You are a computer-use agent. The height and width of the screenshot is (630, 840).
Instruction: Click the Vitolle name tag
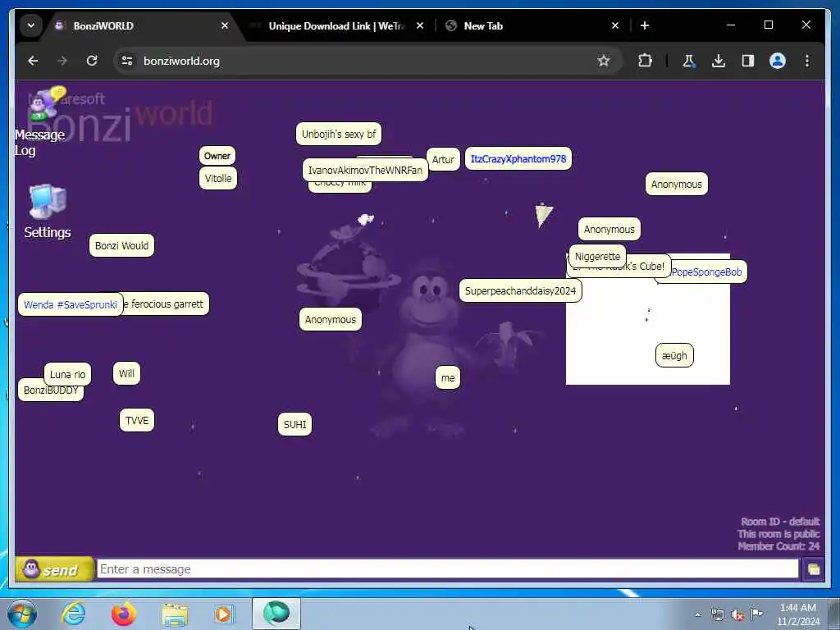[x=218, y=178]
